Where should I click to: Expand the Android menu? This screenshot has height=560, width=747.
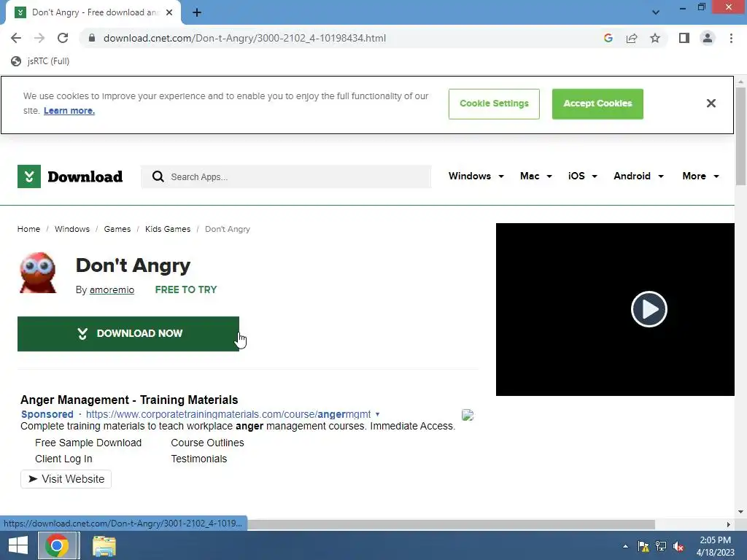pos(638,176)
